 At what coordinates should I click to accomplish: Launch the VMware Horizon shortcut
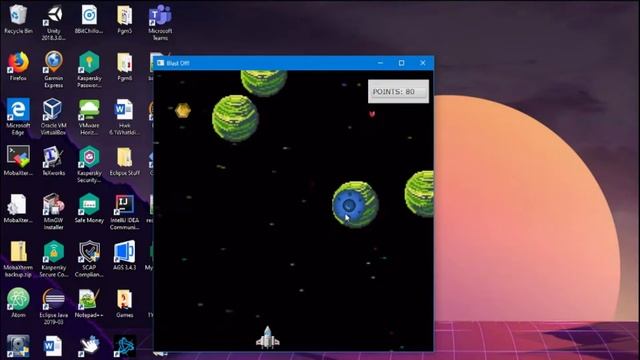pos(89,116)
